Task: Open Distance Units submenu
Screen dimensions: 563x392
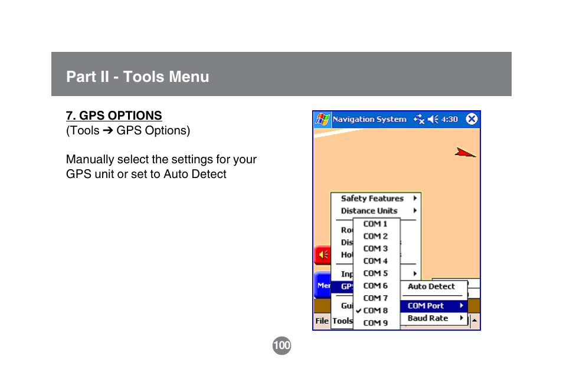Action: [375, 211]
